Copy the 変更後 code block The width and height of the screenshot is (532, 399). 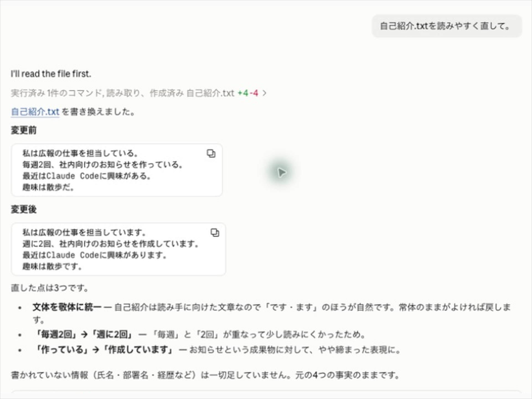coord(215,233)
